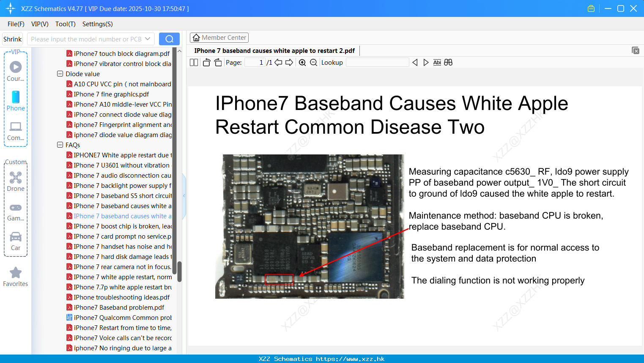Select the baseband causes white apple restart 2 tab
Screen dimensions: 644x363
pos(274,51)
